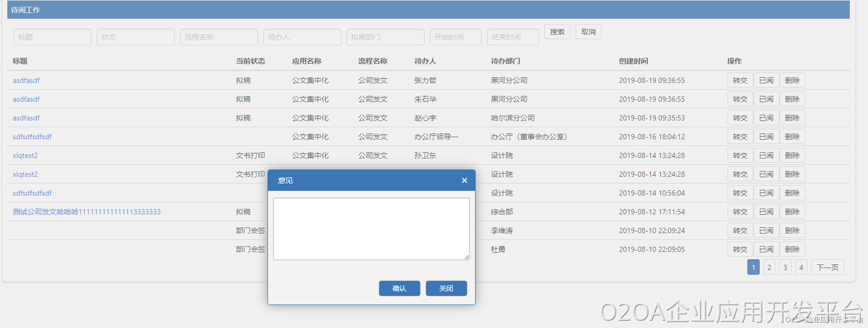Click 删除 for the 杜勇 row
This screenshot has height=328, width=868.
792,250
